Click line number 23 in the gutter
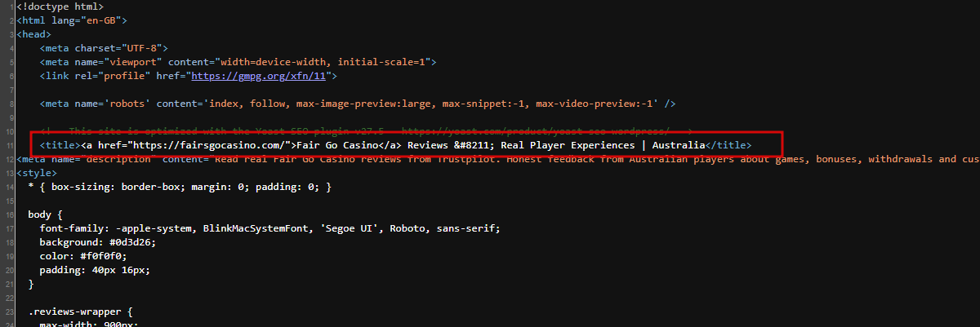 click(x=9, y=312)
